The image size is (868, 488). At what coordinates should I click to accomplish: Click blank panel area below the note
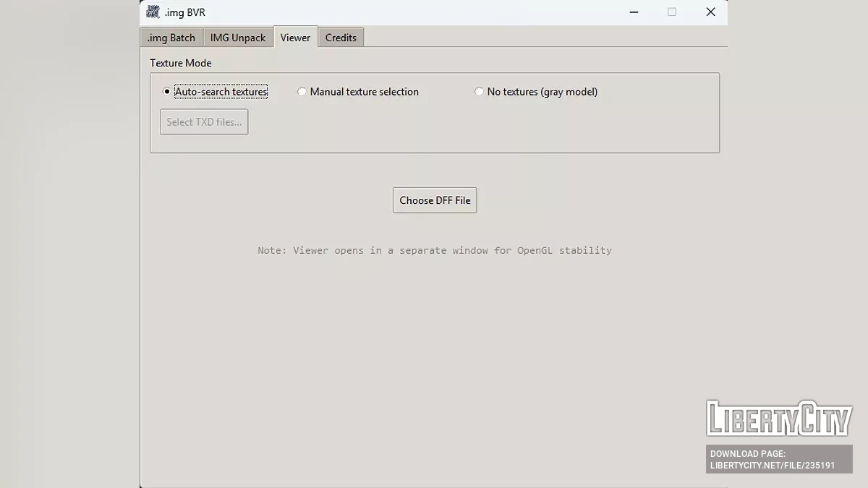(x=434, y=361)
